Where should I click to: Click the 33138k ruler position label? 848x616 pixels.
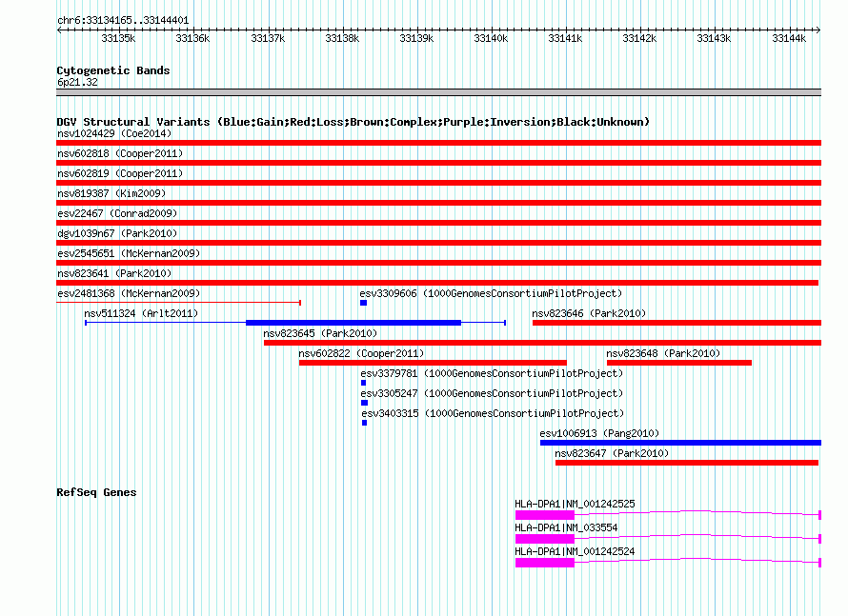click(x=342, y=38)
